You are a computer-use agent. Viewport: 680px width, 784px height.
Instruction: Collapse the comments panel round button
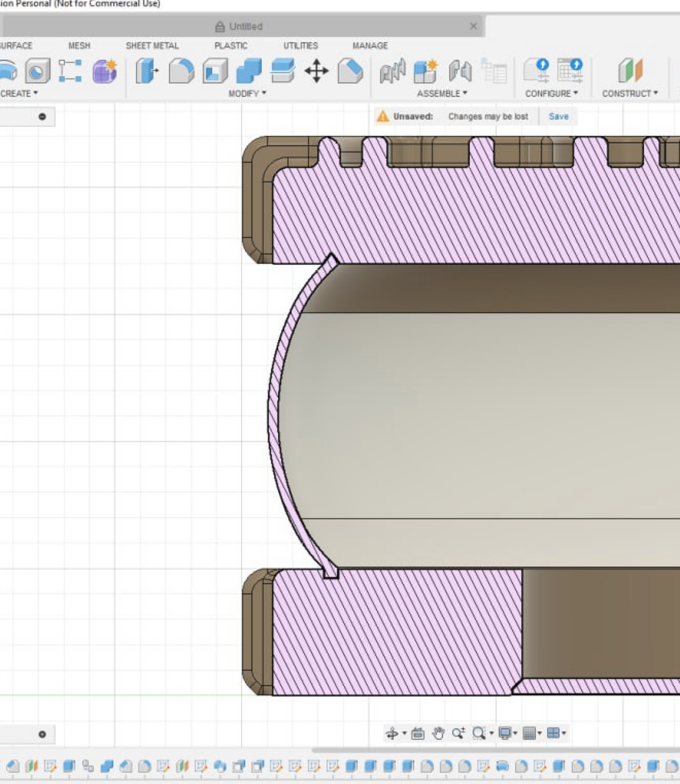(x=42, y=734)
